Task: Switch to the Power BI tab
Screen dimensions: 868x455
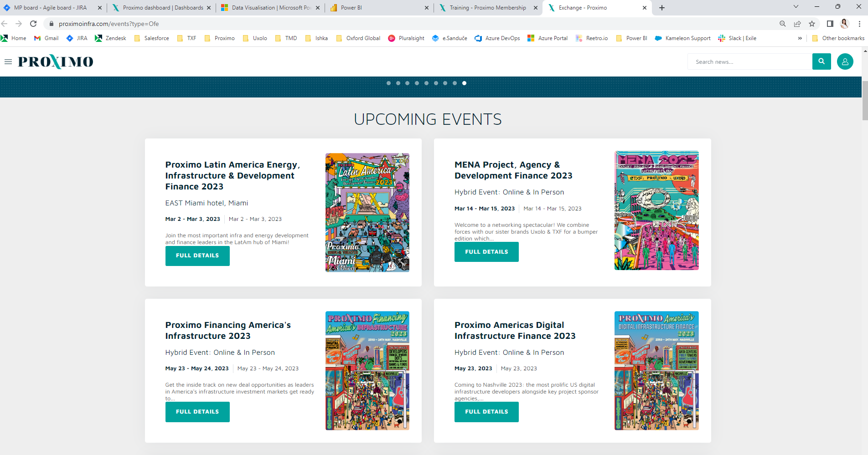Action: pyautogui.click(x=379, y=8)
